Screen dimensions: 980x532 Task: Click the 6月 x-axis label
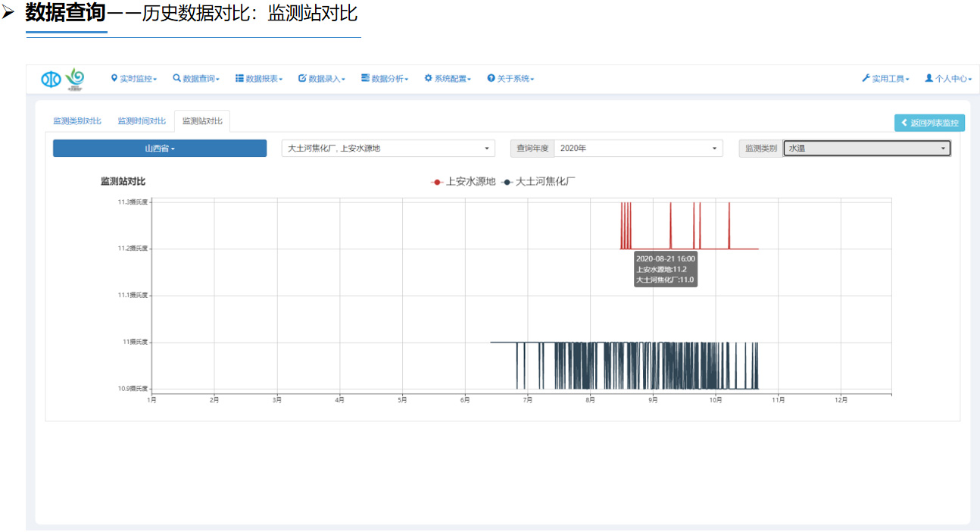(465, 400)
